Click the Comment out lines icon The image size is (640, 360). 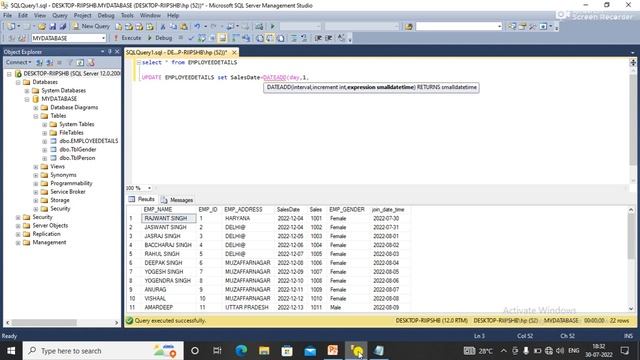[x=294, y=38]
